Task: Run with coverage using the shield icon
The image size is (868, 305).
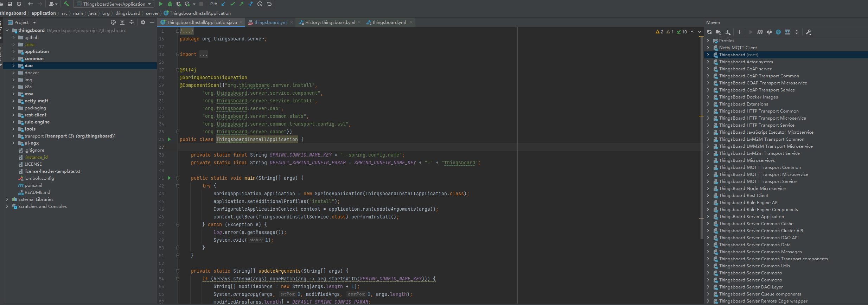Action: [179, 4]
